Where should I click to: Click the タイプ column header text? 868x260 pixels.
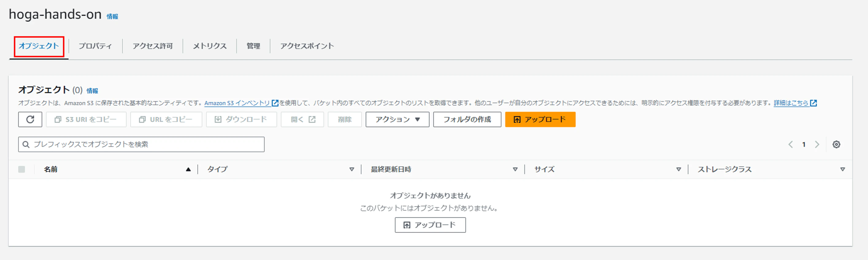click(x=217, y=170)
